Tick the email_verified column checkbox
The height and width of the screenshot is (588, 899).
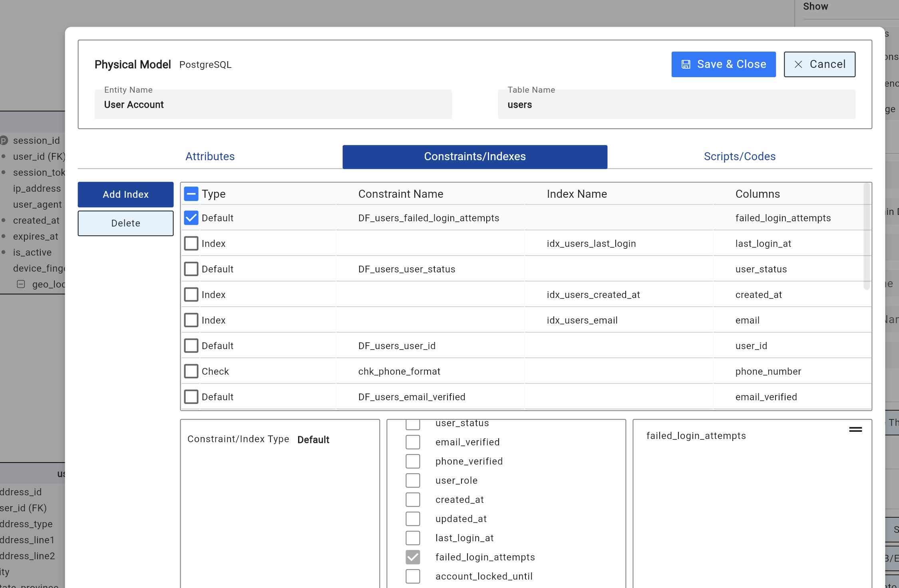point(413,442)
